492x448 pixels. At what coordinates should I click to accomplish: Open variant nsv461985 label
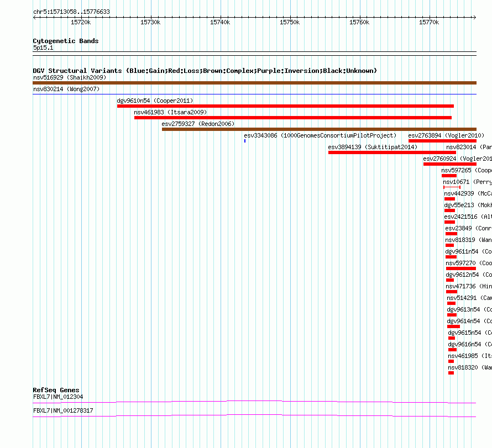470,356
